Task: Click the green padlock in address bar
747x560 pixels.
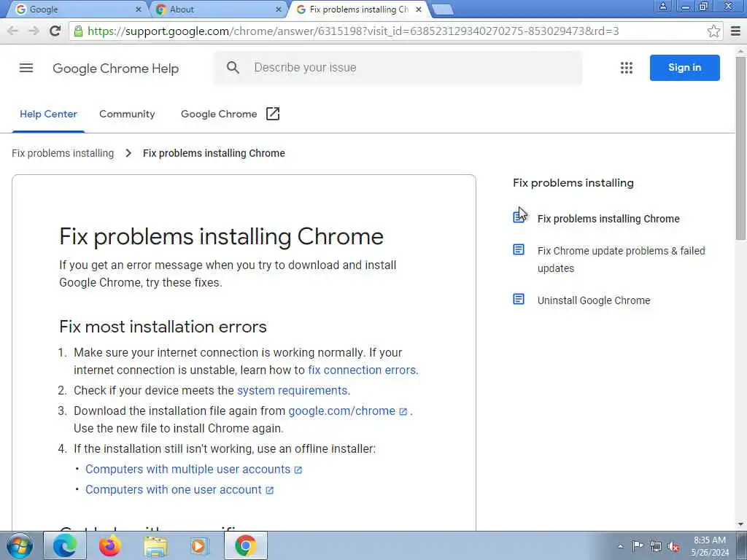Action: (x=78, y=31)
